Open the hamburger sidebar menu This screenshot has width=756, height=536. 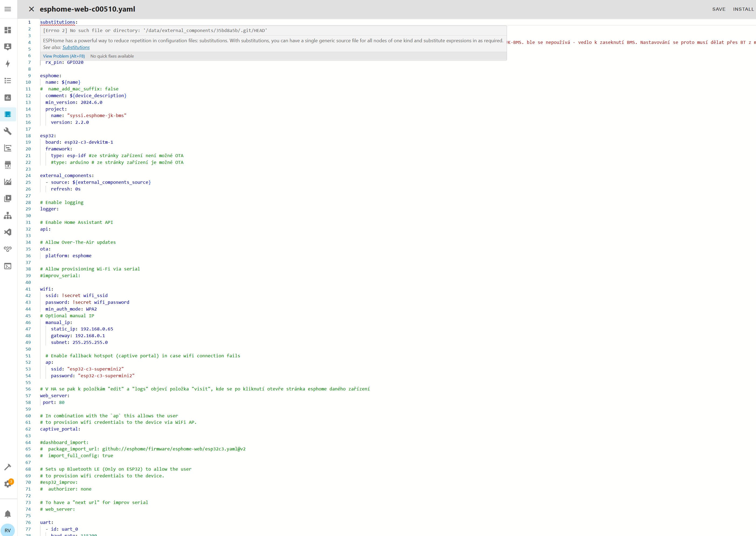coord(8,9)
